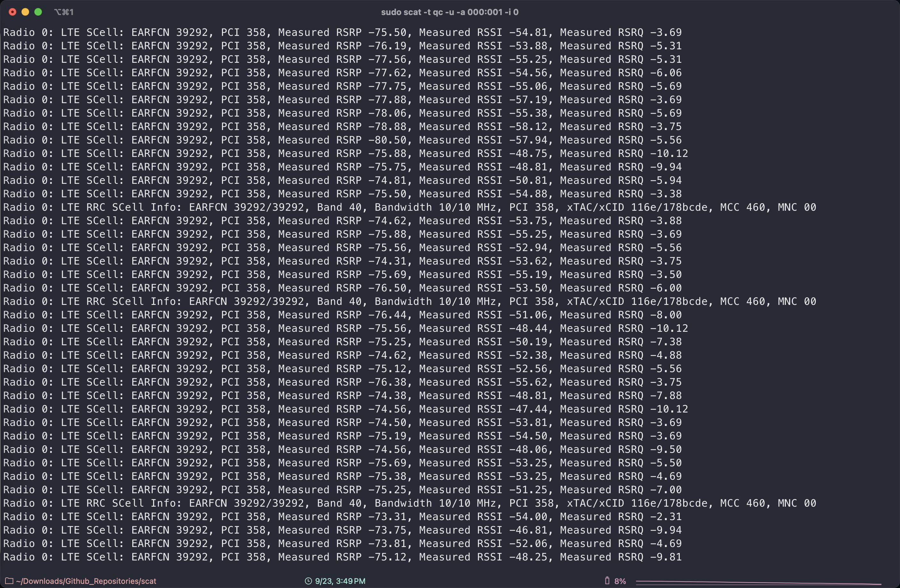Pick the RSRQ value -7.00
This screenshot has width=900, height=588.
tap(666, 490)
